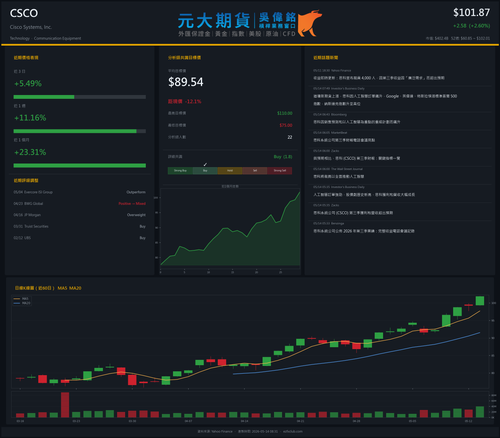Click the BWG Global Positive to Mixed row

[80, 204]
